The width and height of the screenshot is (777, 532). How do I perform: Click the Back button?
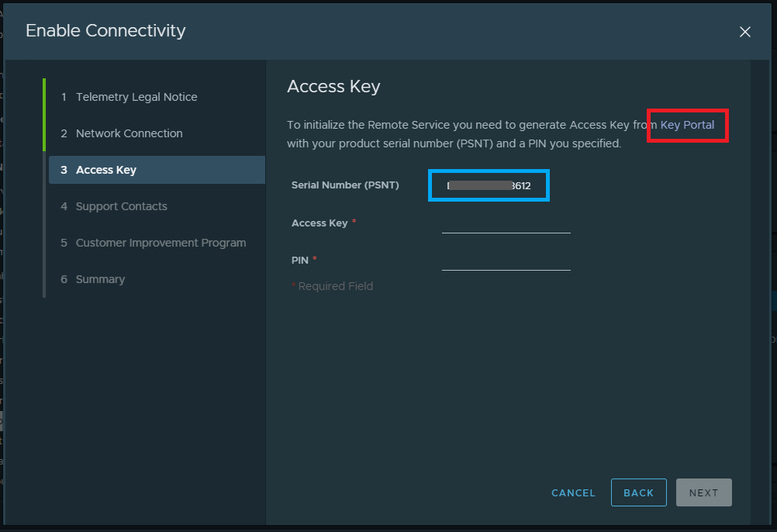point(638,492)
